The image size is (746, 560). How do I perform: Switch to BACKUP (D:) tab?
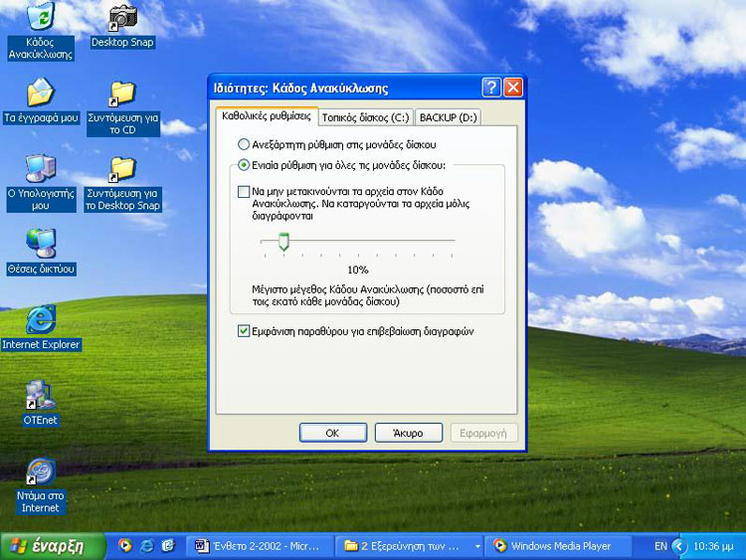tap(449, 117)
